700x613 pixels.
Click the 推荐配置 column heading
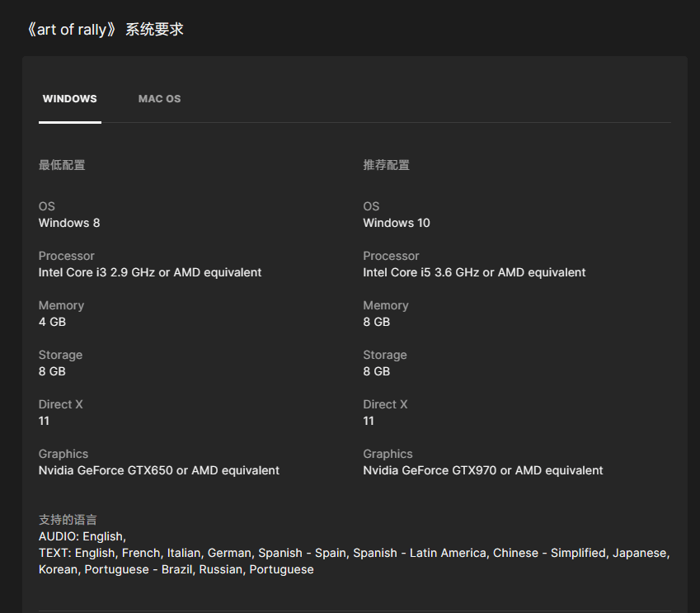tap(386, 165)
